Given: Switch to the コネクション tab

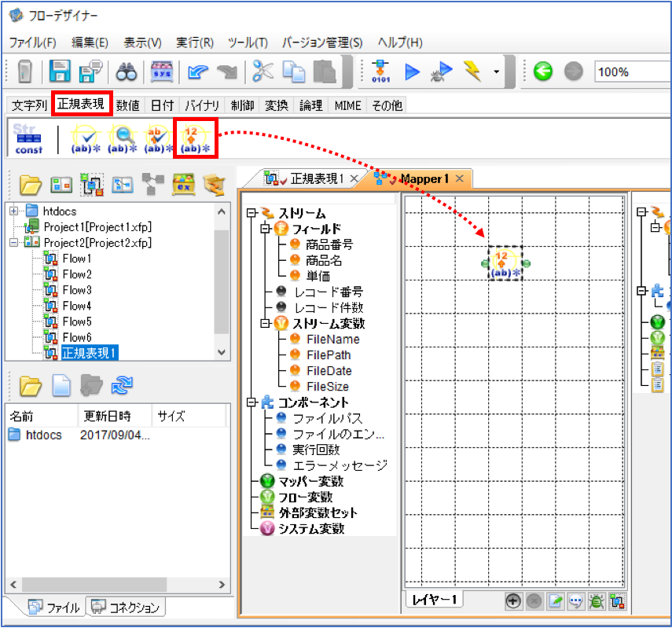Looking at the screenshot, I should [125, 607].
